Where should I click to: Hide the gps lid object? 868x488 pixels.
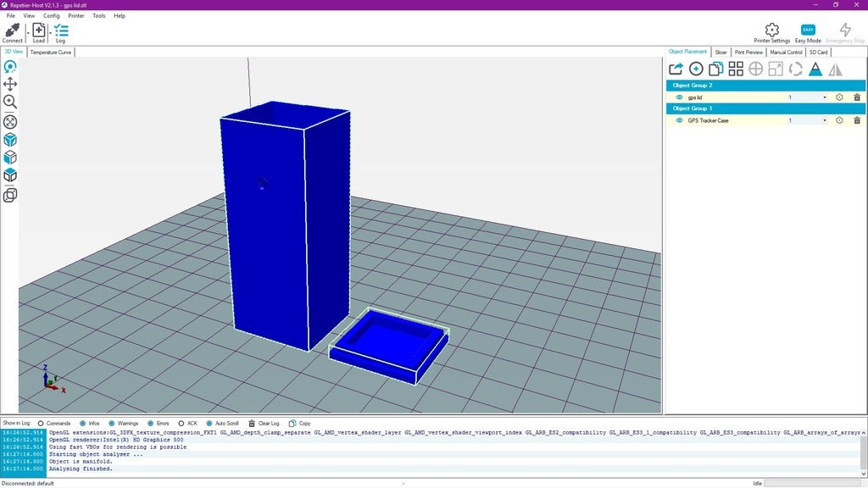[679, 97]
